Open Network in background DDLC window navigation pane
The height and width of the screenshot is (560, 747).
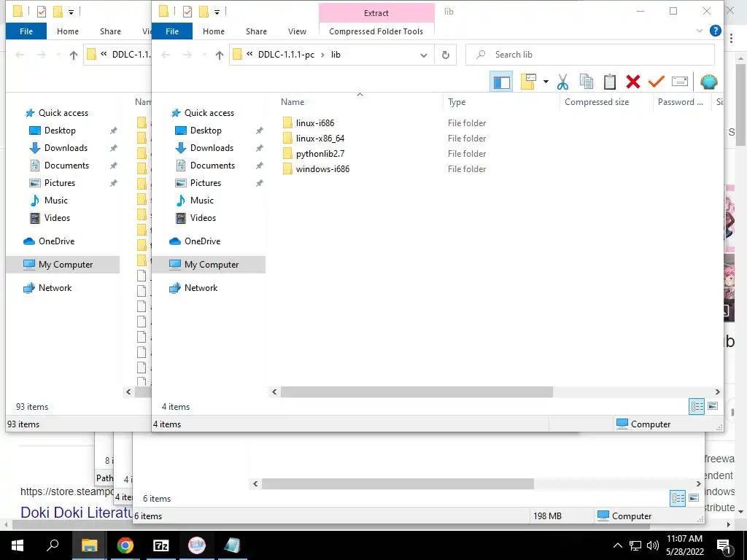click(x=55, y=287)
